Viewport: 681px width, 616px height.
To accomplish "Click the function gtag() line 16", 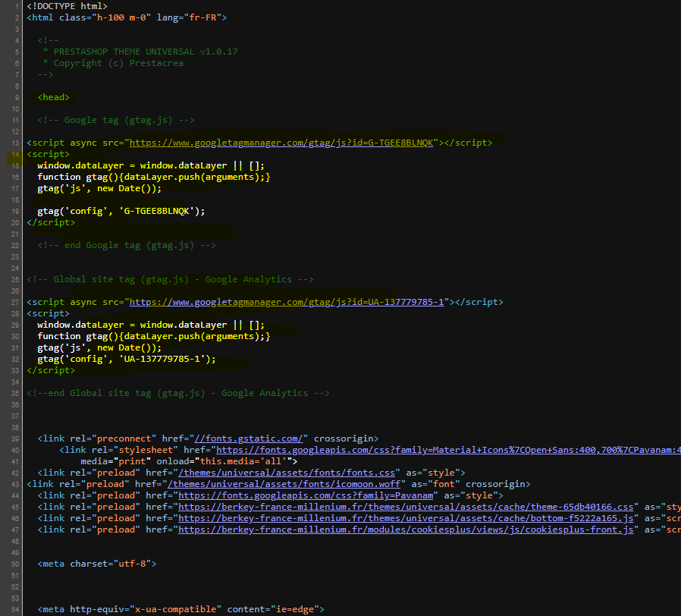I will click(x=154, y=177).
